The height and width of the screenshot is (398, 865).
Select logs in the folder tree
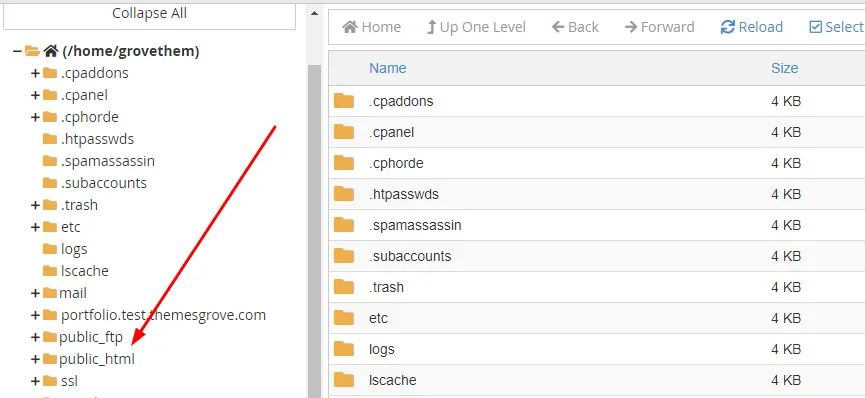click(x=74, y=250)
